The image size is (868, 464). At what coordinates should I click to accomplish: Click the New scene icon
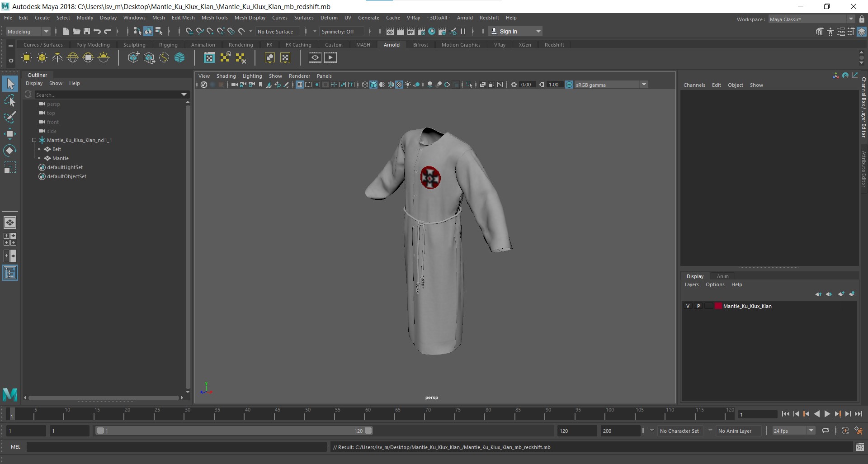coord(66,31)
